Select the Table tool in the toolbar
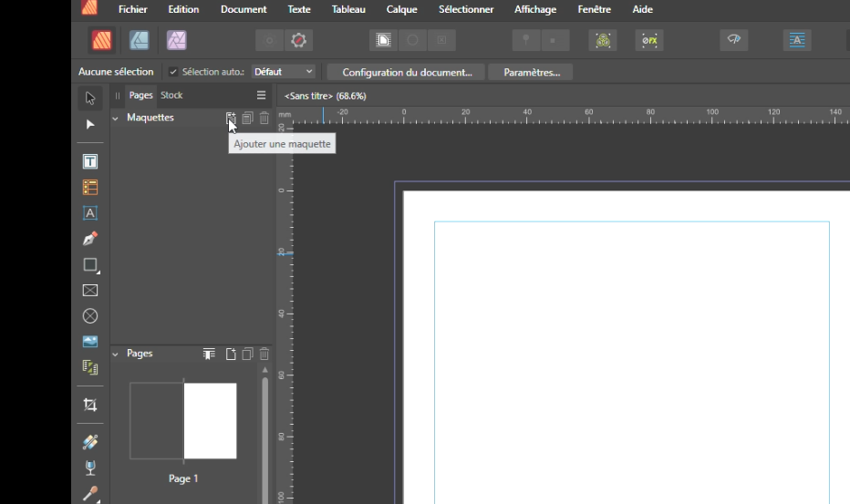 click(x=90, y=188)
